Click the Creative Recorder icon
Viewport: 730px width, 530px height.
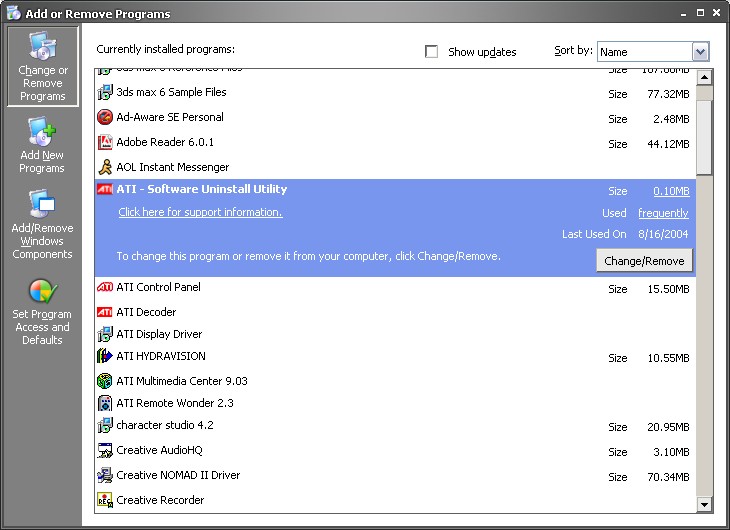coord(105,500)
